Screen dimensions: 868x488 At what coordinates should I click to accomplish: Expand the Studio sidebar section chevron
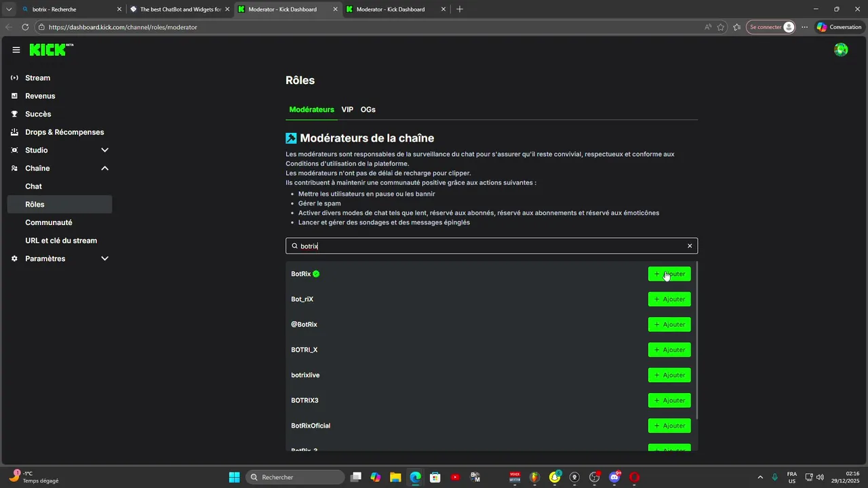pyautogui.click(x=104, y=150)
